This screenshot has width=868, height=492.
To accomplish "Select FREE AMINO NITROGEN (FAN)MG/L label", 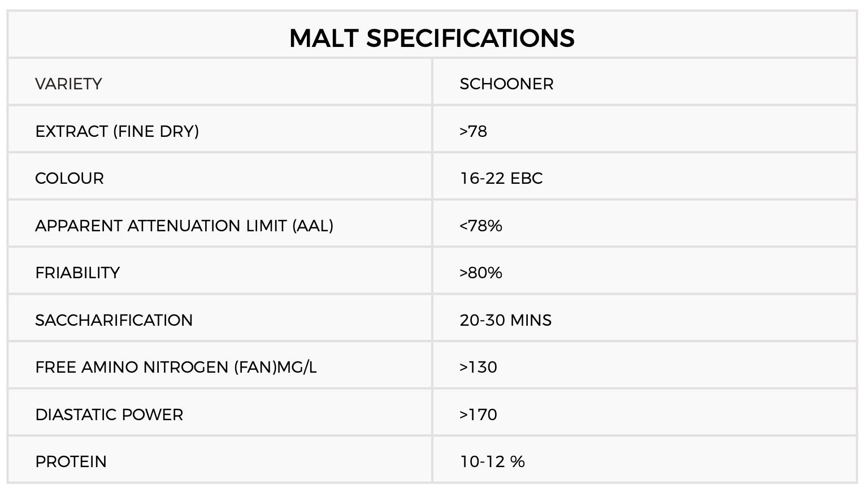I will point(176,367).
